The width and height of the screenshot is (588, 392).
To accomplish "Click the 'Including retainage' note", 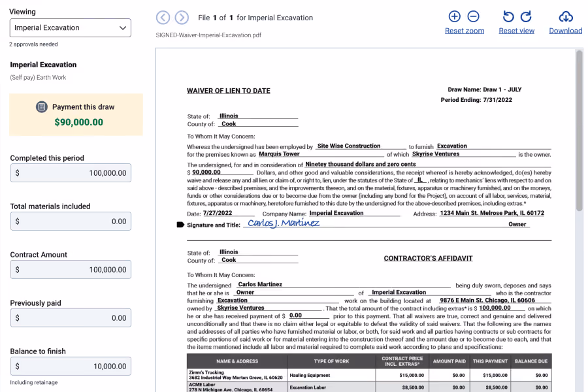I will pos(34,383).
